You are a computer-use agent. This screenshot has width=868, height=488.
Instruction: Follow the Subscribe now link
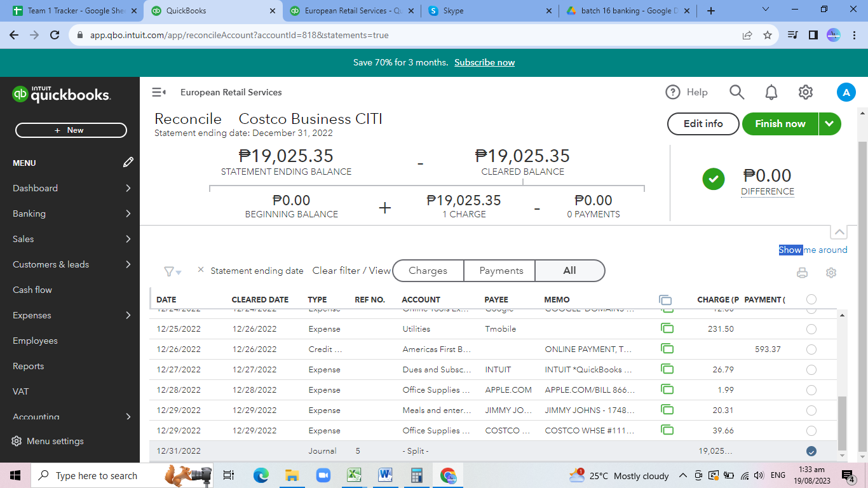[485, 62]
